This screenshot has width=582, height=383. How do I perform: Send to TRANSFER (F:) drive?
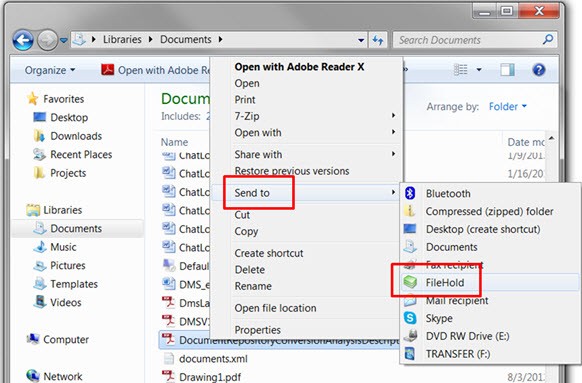tap(490, 354)
